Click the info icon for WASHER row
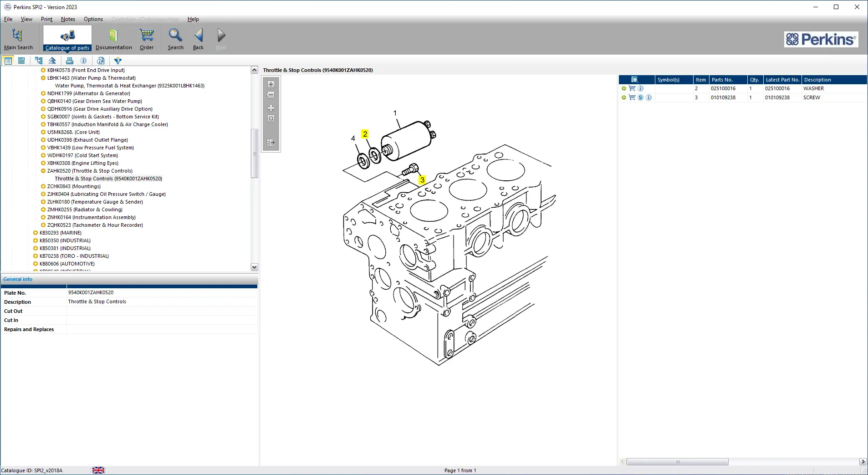Screen dimensions: 868x475 pyautogui.click(x=641, y=88)
